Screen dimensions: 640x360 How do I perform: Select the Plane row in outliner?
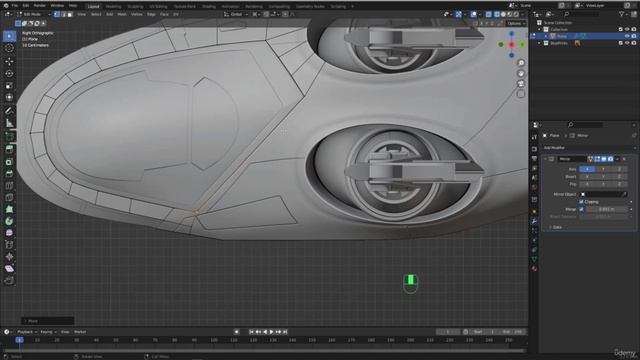584,36
